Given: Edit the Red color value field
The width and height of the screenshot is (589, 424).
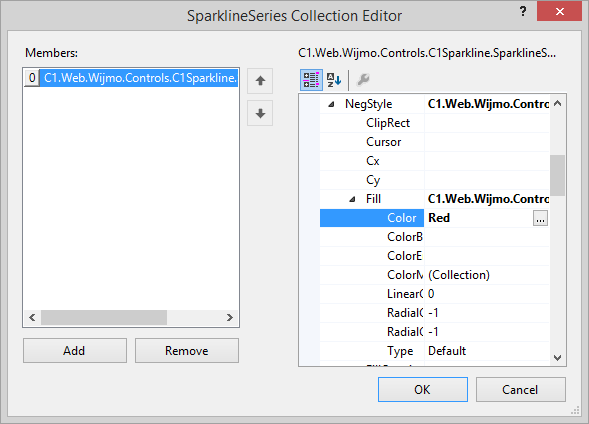Looking at the screenshot, I should (x=479, y=218).
